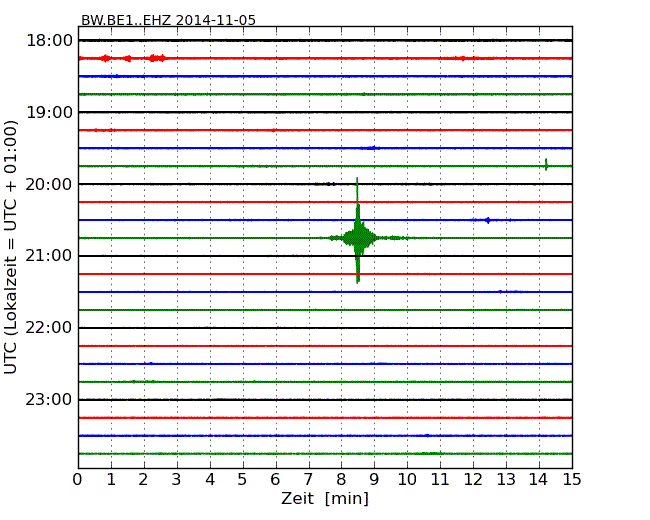Click the x-axis tick label 0
Screen dimensions: 650x520
pos(78,479)
